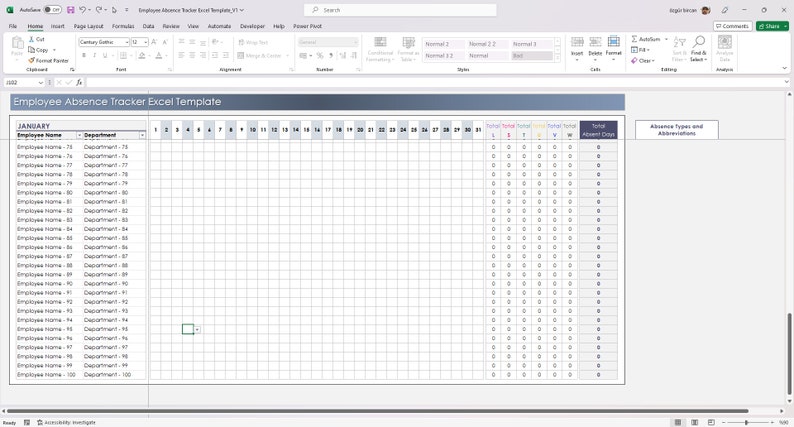The image size is (794, 427).
Task: Open the file name title dropdown
Action: 242,10
